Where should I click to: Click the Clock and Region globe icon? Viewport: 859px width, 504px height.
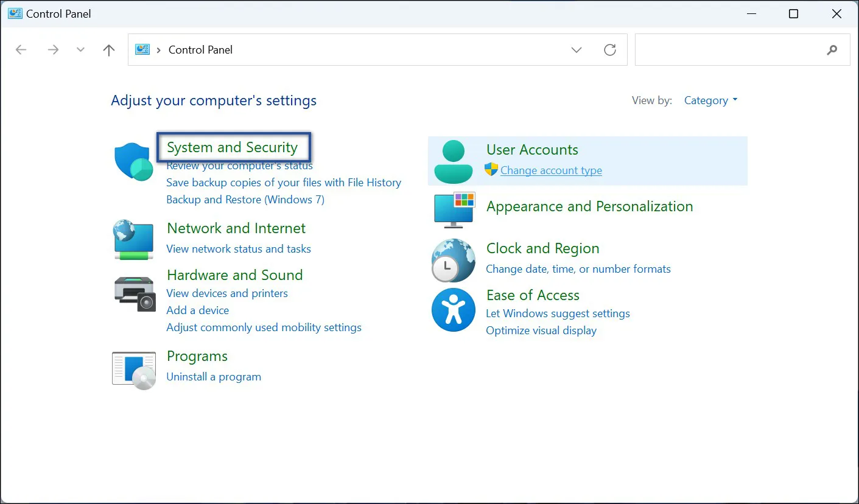(454, 261)
